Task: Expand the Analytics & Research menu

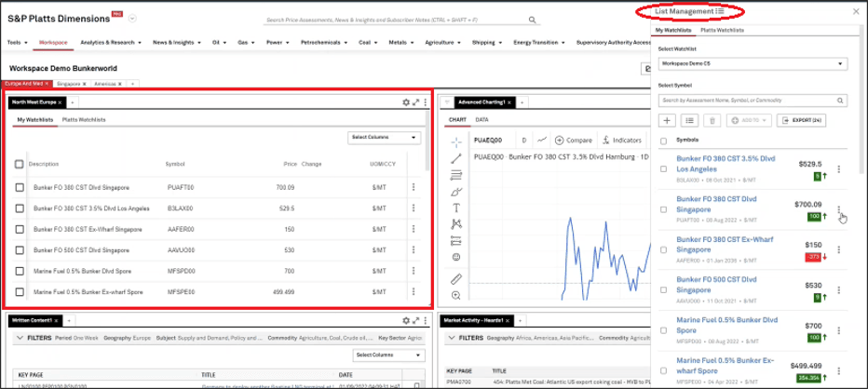Action: click(111, 42)
